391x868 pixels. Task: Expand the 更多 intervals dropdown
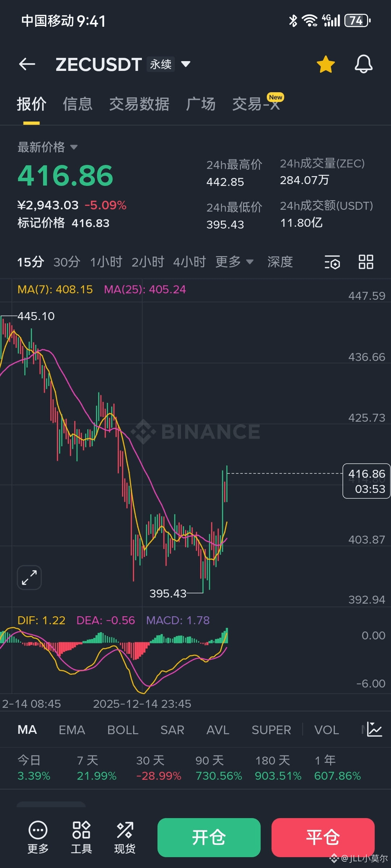pos(234,262)
